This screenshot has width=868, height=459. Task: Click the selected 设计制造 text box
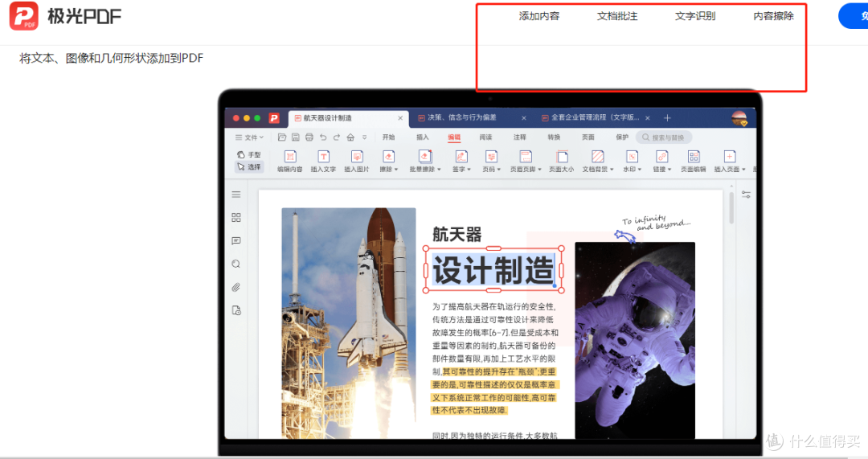493,270
